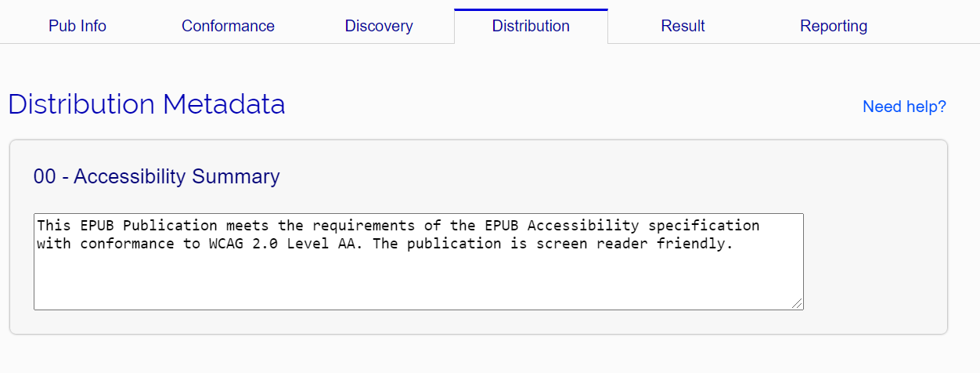Click the 00 - Accessibility Summary label
Image resolution: width=980 pixels, height=373 pixels.
(x=157, y=176)
